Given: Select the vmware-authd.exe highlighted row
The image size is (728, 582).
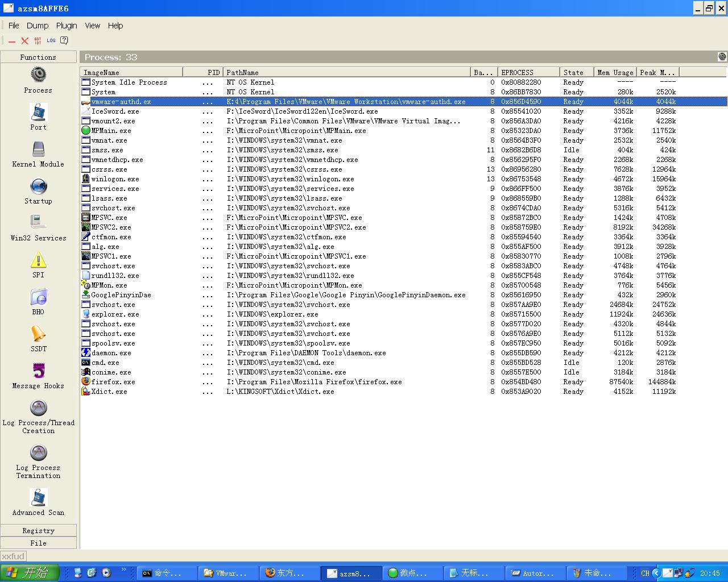Looking at the screenshot, I should (404, 102).
